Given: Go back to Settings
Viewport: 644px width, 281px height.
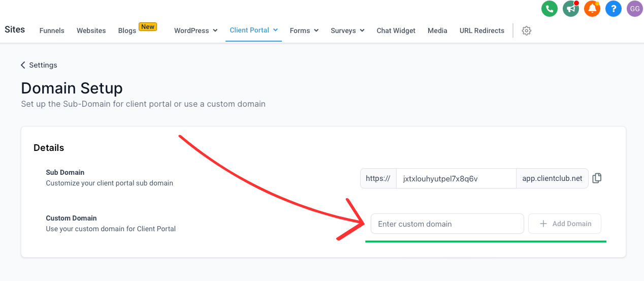Looking at the screenshot, I should [x=39, y=65].
